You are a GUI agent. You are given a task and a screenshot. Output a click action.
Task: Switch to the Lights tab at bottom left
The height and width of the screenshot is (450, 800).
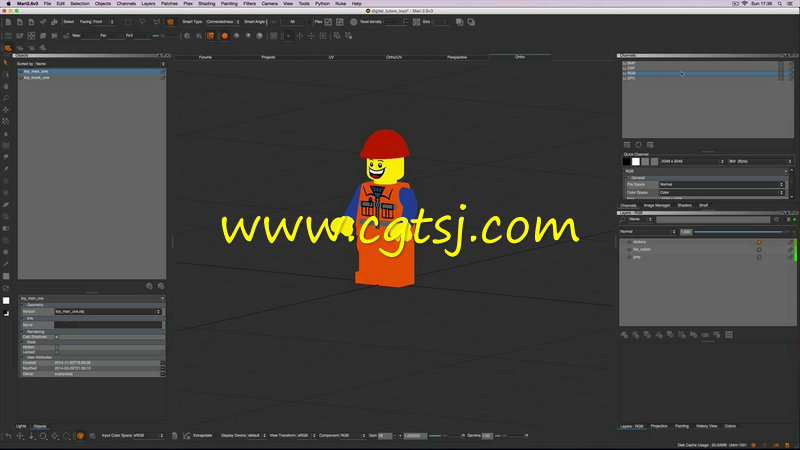click(x=21, y=426)
